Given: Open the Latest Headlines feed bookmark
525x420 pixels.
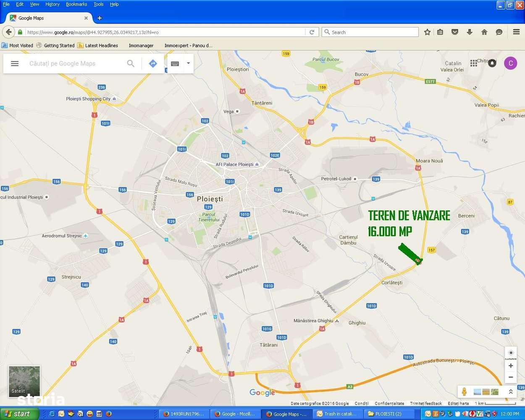Looking at the screenshot, I should click(x=98, y=45).
